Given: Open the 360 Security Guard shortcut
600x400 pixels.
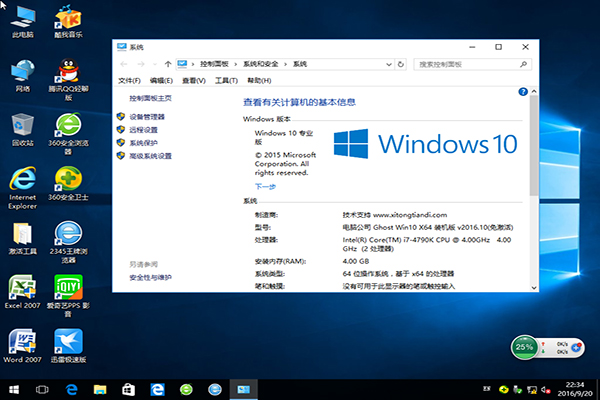Looking at the screenshot, I should click(68, 183).
